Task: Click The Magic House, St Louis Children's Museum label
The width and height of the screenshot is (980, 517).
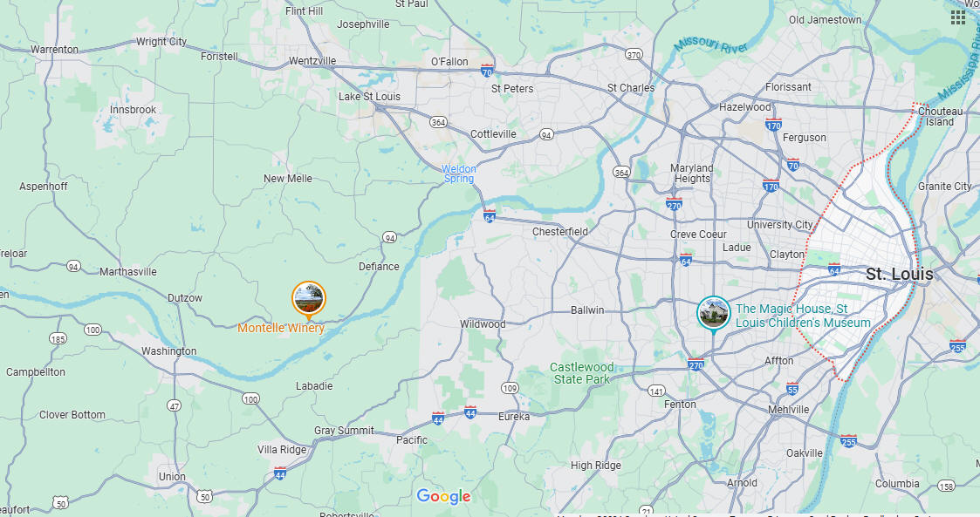Action: tap(803, 316)
